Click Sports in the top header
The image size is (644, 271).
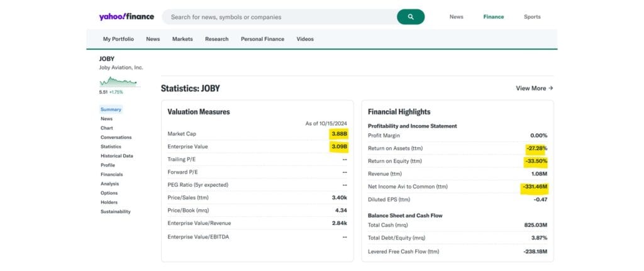[532, 17]
